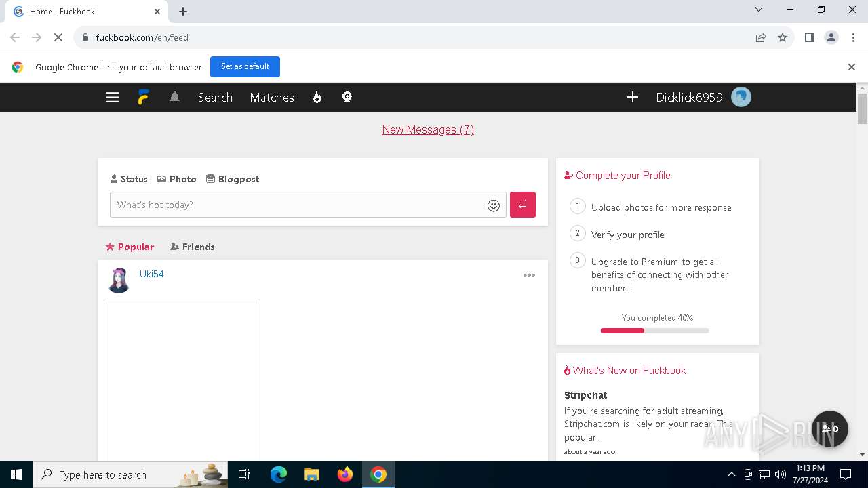Open the clock showing 1:13 PM
Screen dimensions: 868x488
click(x=810, y=474)
